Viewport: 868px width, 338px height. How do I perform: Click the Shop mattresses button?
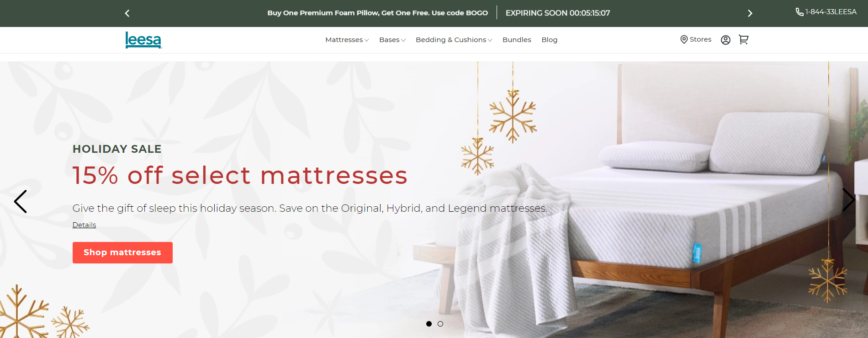[122, 252]
